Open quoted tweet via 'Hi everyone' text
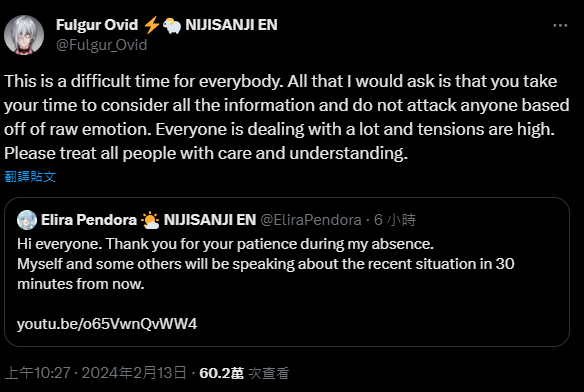The width and height of the screenshot is (584, 392). coord(225,244)
